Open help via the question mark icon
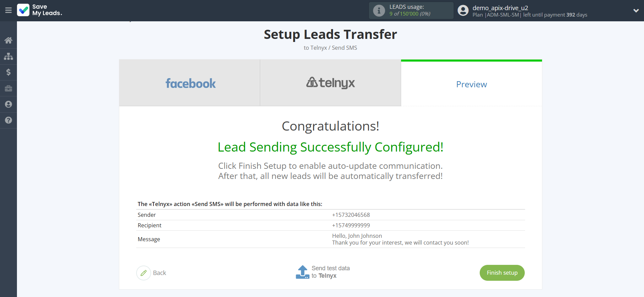 pyautogui.click(x=8, y=120)
